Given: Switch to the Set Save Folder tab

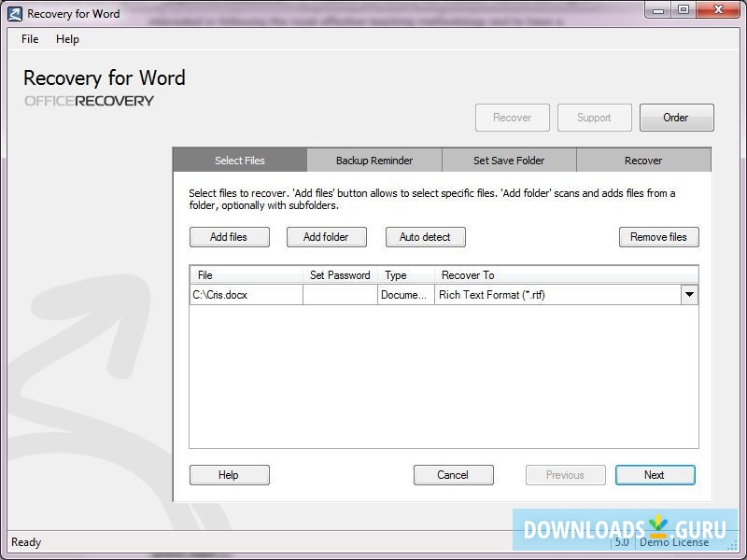Looking at the screenshot, I should pyautogui.click(x=508, y=160).
